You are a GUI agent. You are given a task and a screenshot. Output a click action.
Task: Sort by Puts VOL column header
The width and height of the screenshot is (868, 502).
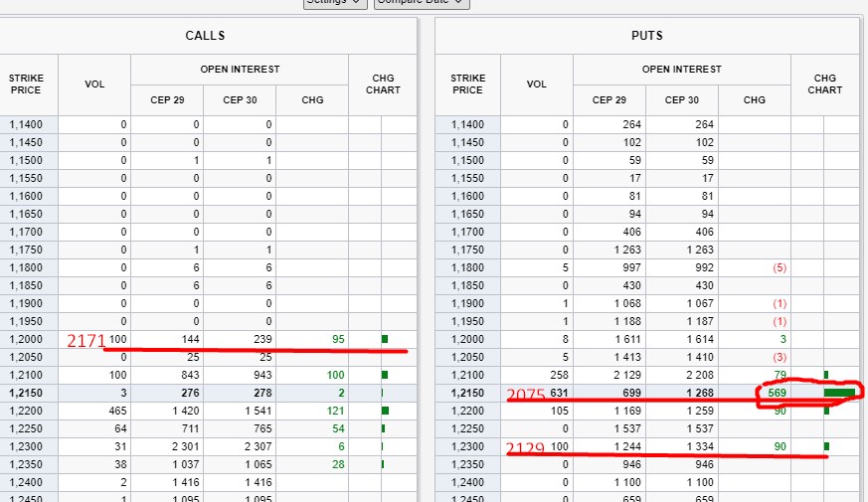tap(536, 84)
